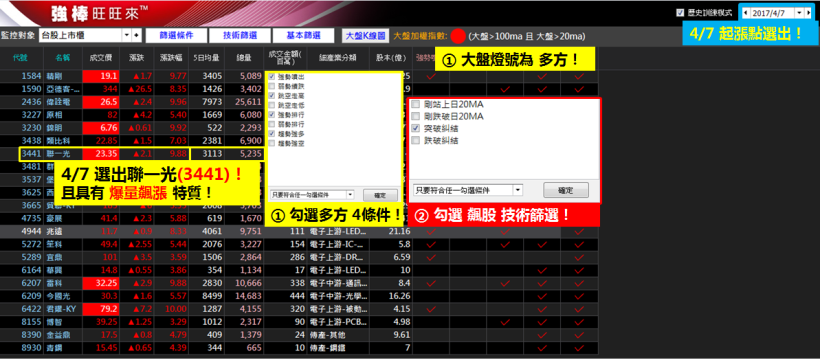Check the 跌破糾結 option
This screenshot has width=820, height=360.
[x=415, y=140]
